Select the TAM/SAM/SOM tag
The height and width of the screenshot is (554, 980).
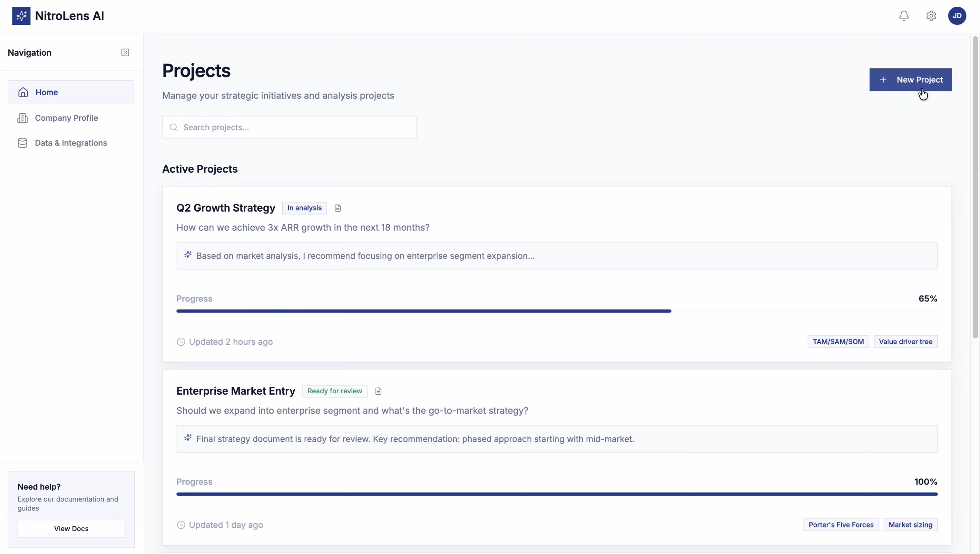(x=838, y=342)
